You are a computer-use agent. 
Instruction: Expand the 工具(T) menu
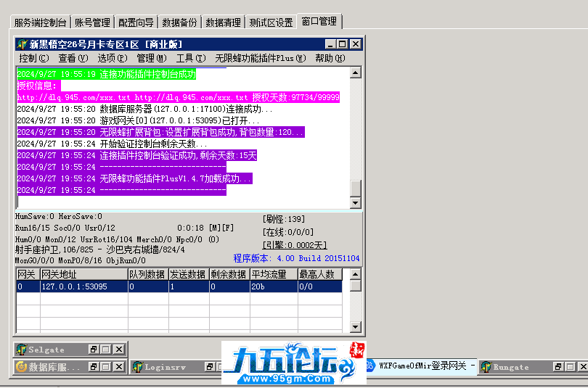(x=190, y=58)
